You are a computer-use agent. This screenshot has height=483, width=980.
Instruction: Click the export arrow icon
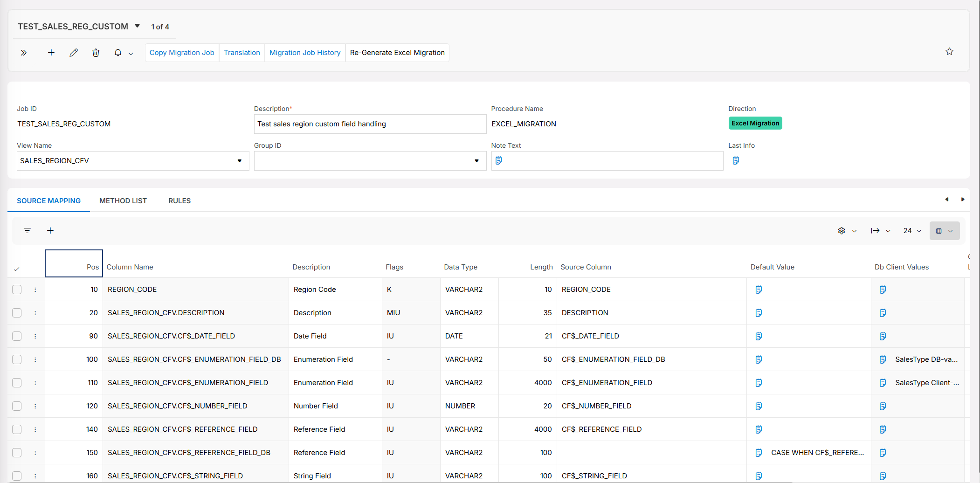point(875,231)
